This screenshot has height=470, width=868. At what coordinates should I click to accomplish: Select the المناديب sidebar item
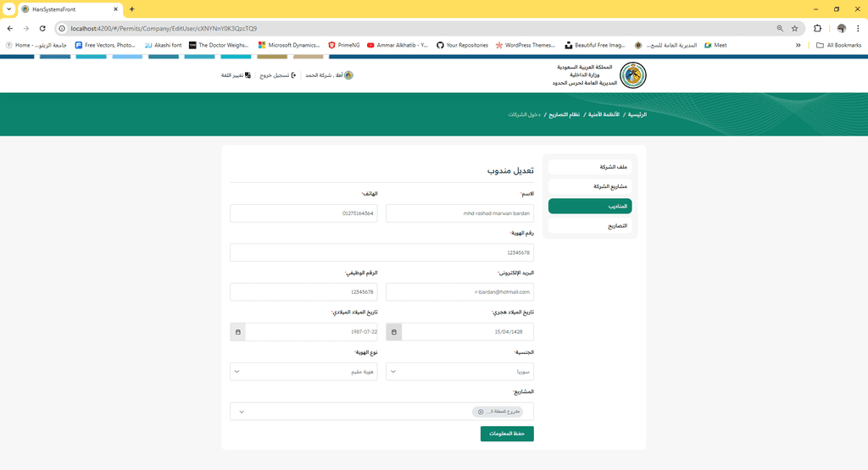click(590, 207)
